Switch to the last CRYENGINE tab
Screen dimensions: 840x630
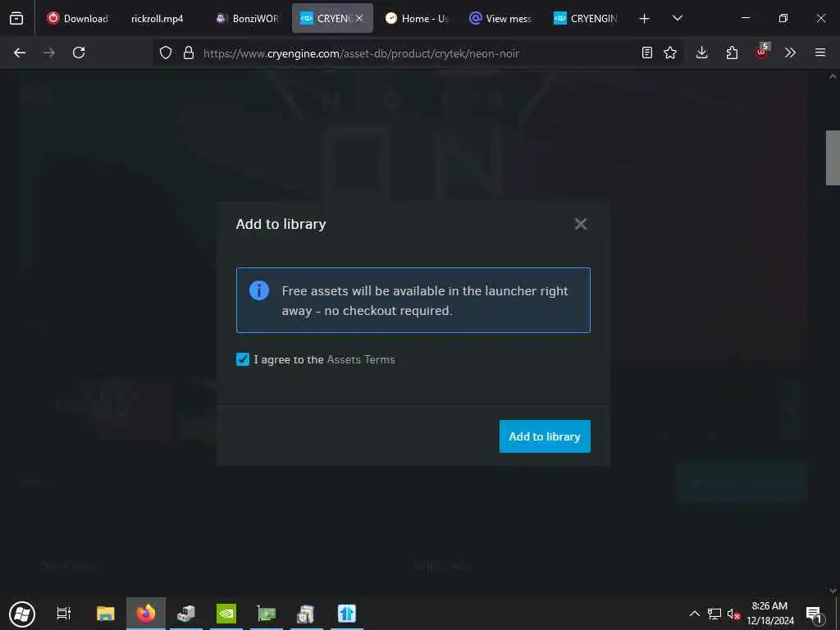(x=586, y=18)
